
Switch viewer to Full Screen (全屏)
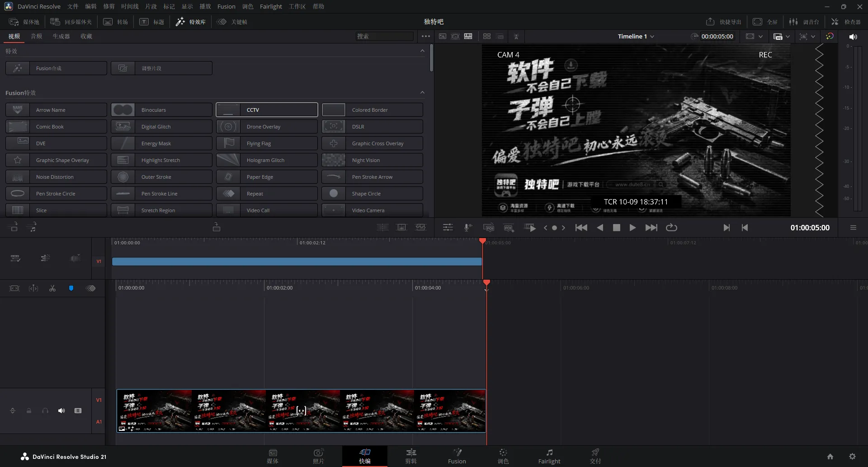[x=765, y=22]
